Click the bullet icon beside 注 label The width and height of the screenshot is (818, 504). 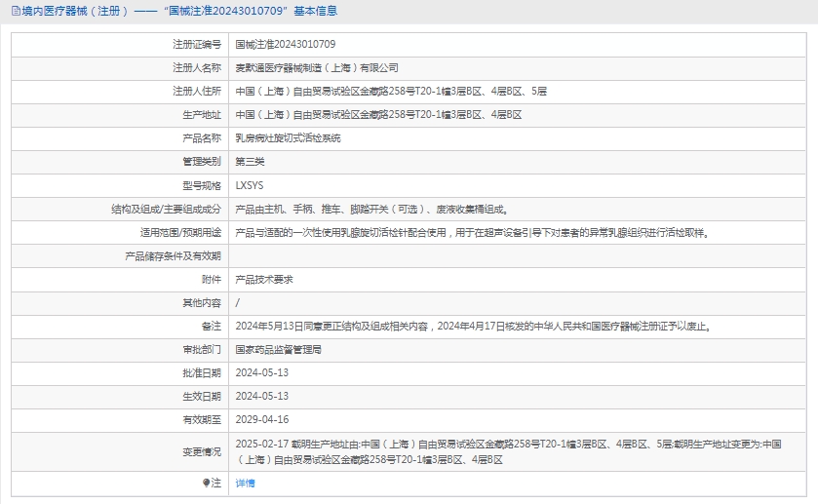point(206,483)
